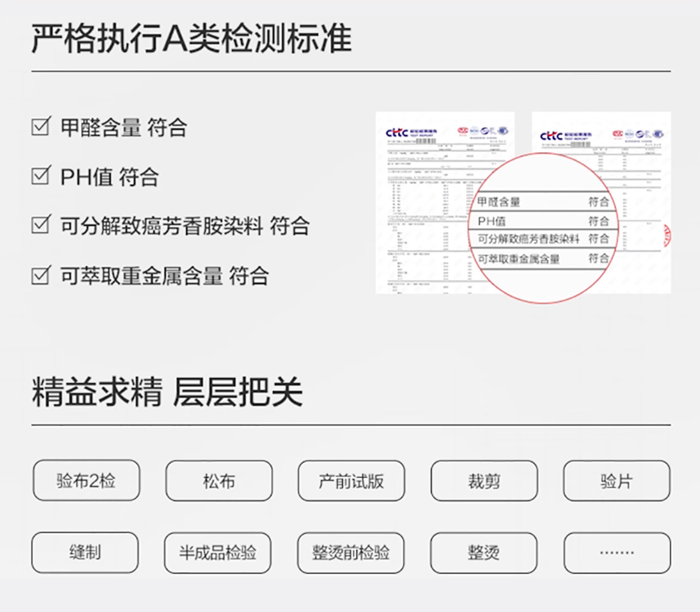The width and height of the screenshot is (700, 612).
Task: Click the 验片 button
Action: pos(616,481)
